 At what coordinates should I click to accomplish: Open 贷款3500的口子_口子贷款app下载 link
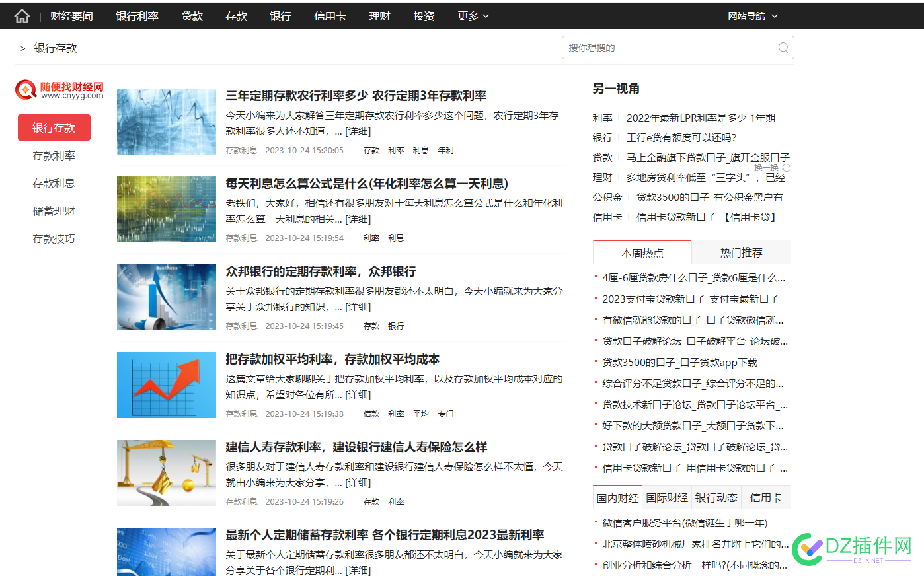(x=680, y=363)
